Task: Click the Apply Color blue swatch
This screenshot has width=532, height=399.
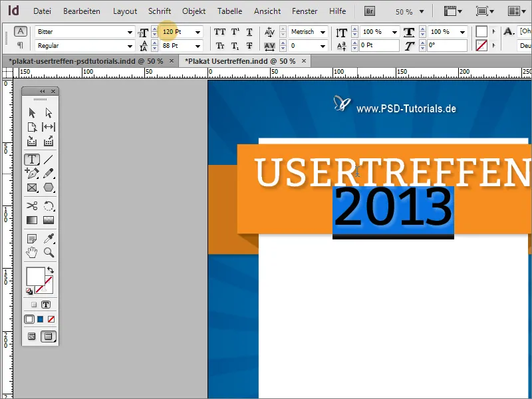Action: click(x=41, y=319)
